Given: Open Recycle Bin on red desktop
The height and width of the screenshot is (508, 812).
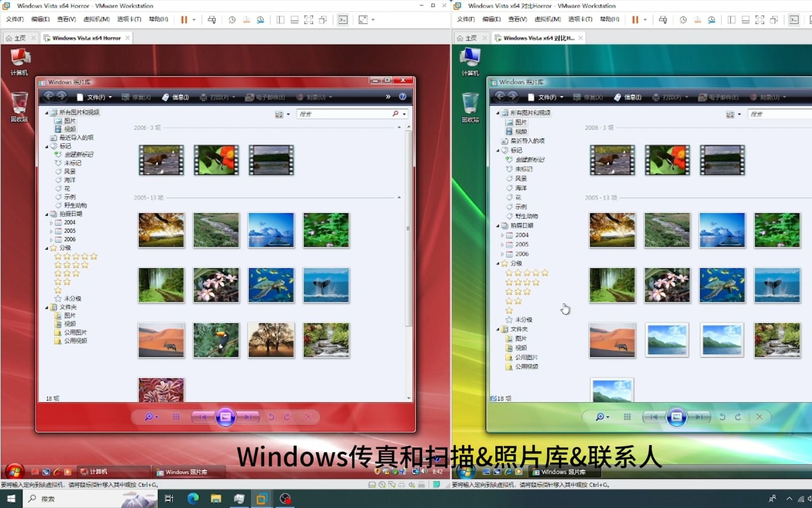Looking at the screenshot, I should point(19,107).
